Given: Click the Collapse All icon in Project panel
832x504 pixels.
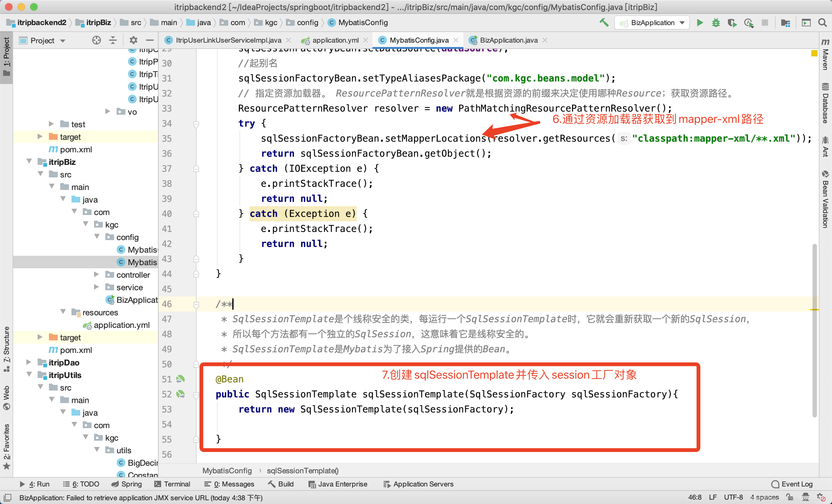Looking at the screenshot, I should pyautogui.click(x=113, y=40).
